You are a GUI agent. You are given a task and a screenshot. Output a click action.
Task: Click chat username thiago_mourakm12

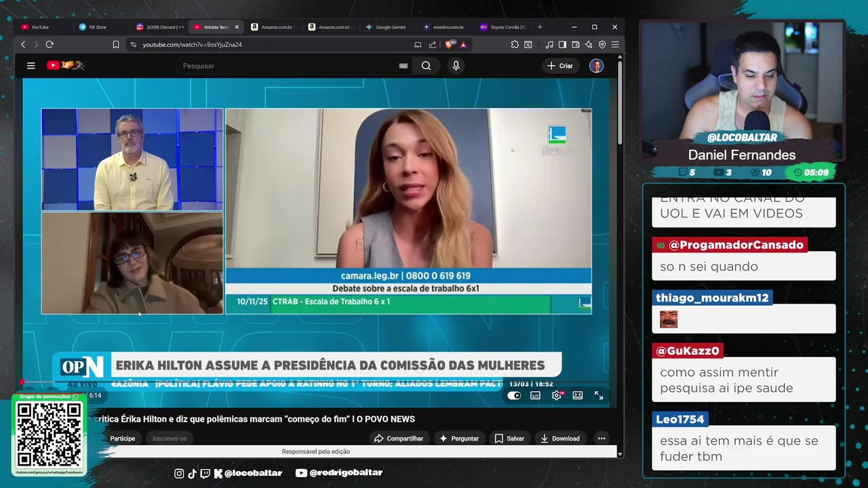[x=712, y=298]
